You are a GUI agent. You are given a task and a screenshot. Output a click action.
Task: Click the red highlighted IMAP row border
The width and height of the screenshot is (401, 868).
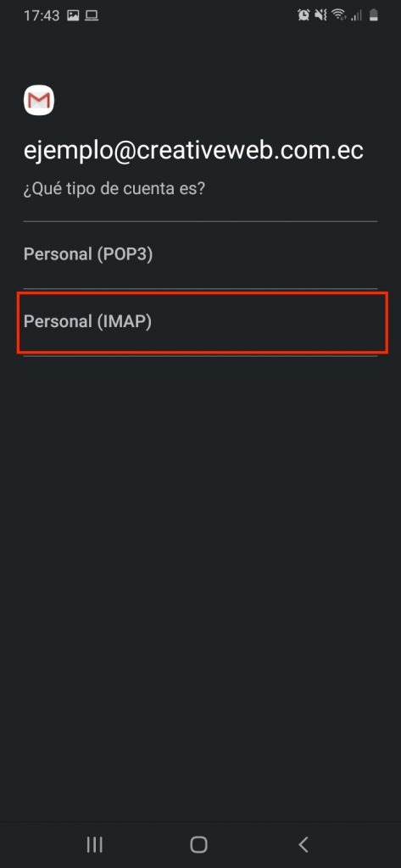(202, 323)
